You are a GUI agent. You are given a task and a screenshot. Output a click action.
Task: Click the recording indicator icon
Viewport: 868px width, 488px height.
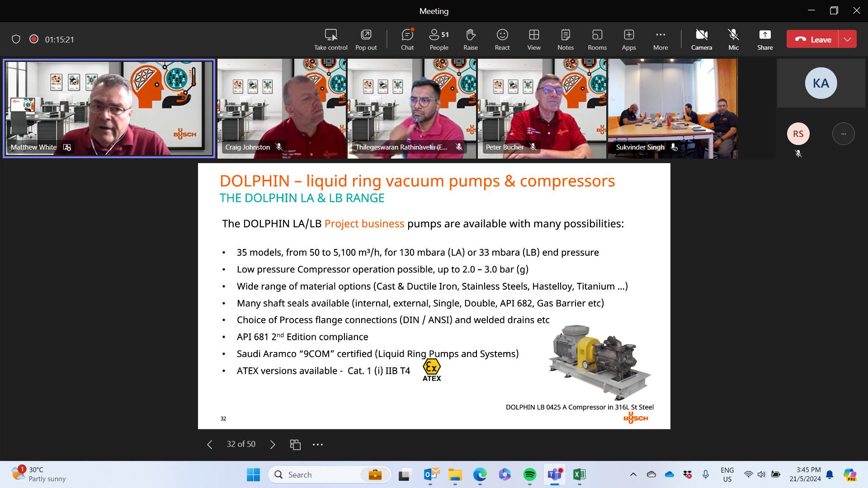(x=33, y=39)
